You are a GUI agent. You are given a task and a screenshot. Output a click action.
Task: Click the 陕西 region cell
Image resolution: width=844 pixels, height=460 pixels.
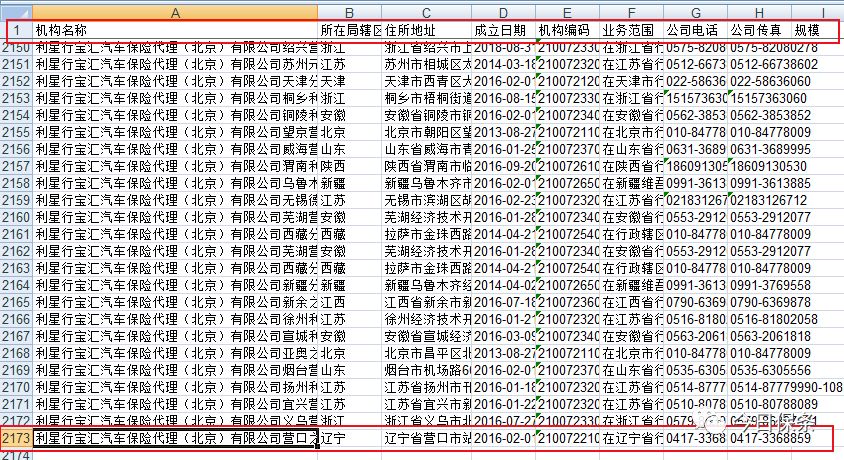pos(349,166)
